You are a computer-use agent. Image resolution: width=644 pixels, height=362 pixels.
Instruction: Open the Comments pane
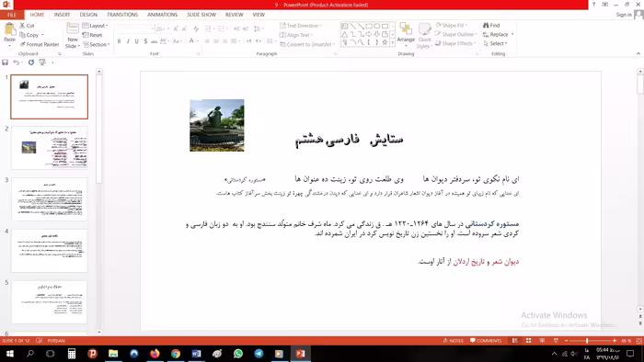tap(486, 341)
